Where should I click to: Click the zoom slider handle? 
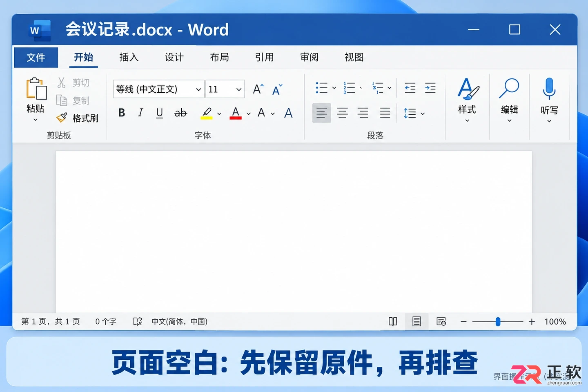pos(498,322)
